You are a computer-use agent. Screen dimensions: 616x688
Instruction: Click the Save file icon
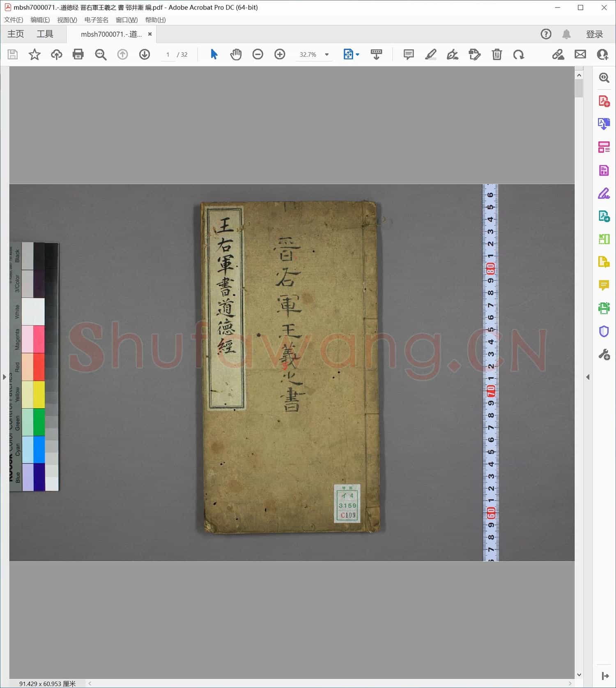[x=13, y=54]
